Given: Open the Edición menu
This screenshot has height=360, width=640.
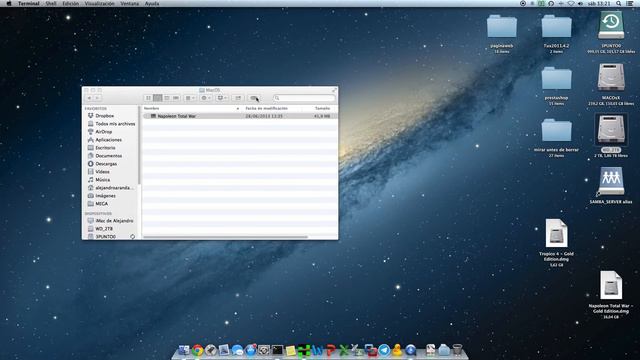Looking at the screenshot, I should [x=71, y=3].
